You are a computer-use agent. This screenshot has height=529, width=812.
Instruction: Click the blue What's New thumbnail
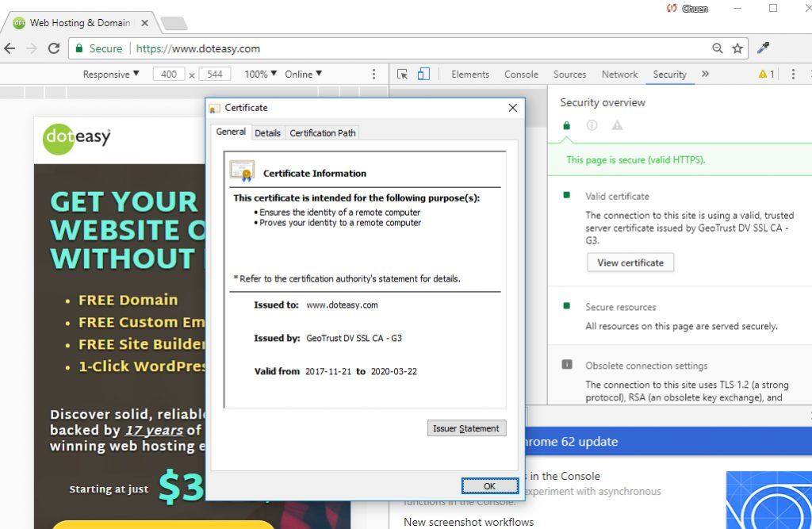coord(769,500)
